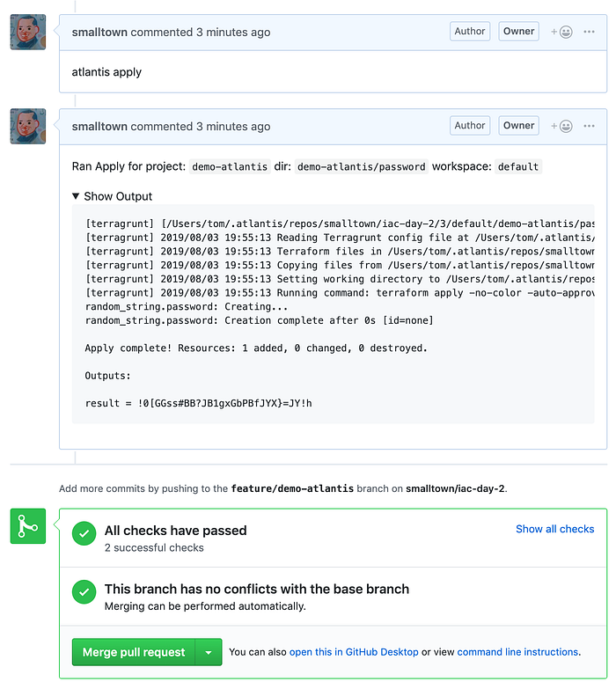This screenshot has width=616, height=689.
Task: Collapse the Show Output disclosure triangle
Action: 76,196
